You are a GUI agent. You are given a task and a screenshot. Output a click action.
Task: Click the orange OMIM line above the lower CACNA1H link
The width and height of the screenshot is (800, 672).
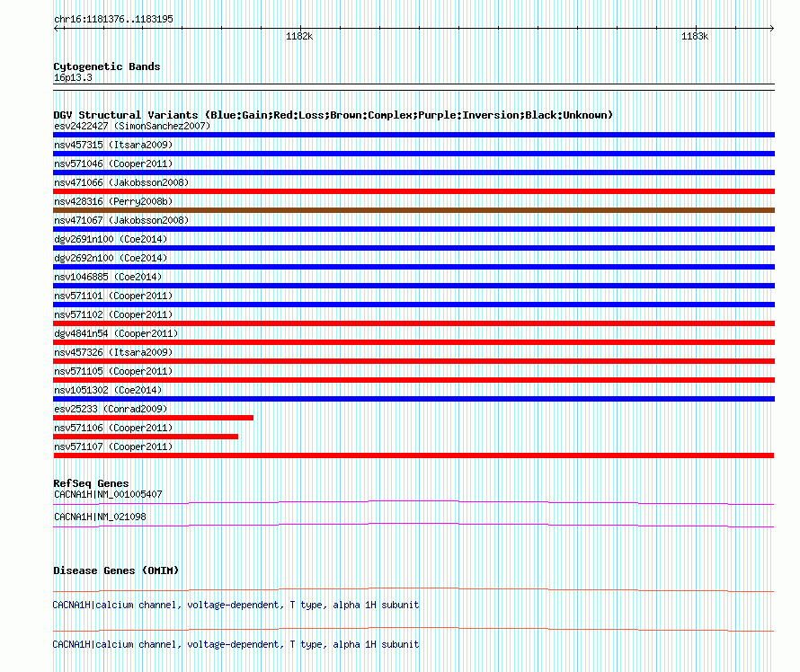point(413,630)
